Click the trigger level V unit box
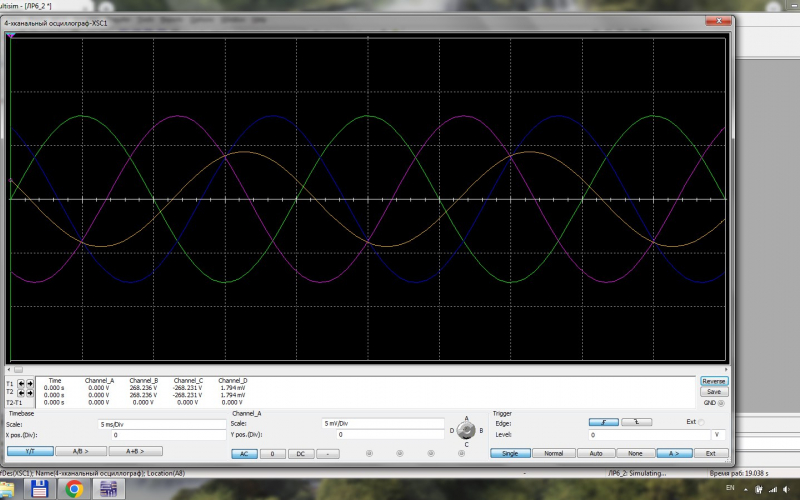 (x=718, y=435)
